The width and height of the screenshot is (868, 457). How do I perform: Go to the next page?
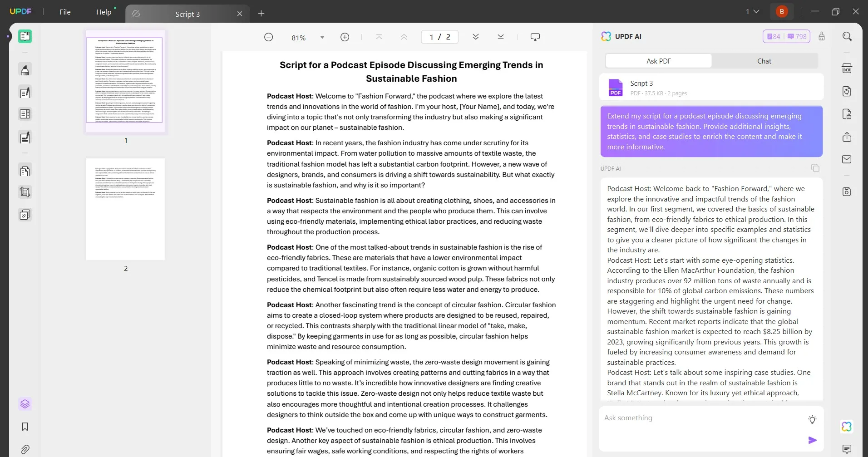click(x=475, y=37)
